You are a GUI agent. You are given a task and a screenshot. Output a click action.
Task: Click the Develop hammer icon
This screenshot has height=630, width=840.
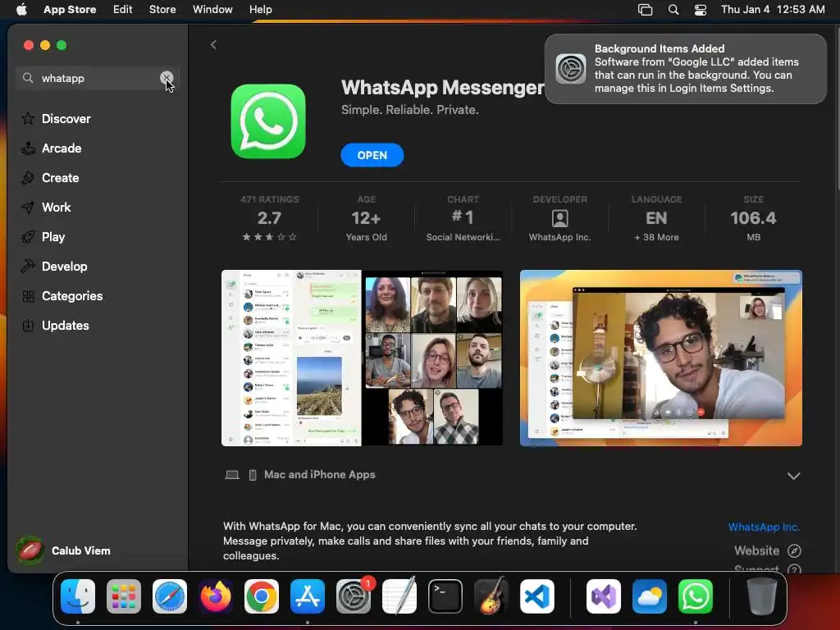(x=28, y=266)
